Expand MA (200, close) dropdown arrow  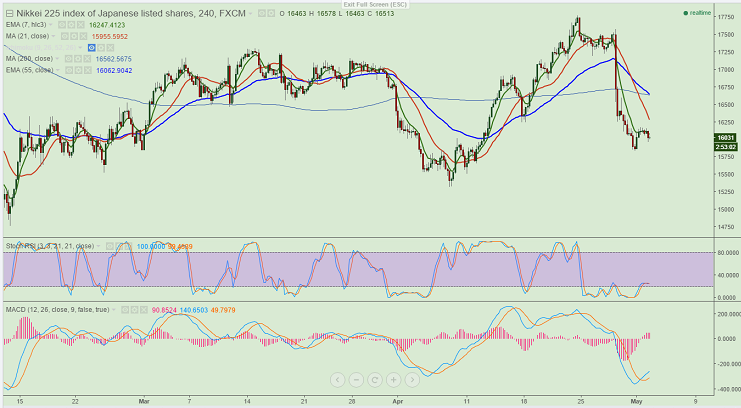point(57,59)
